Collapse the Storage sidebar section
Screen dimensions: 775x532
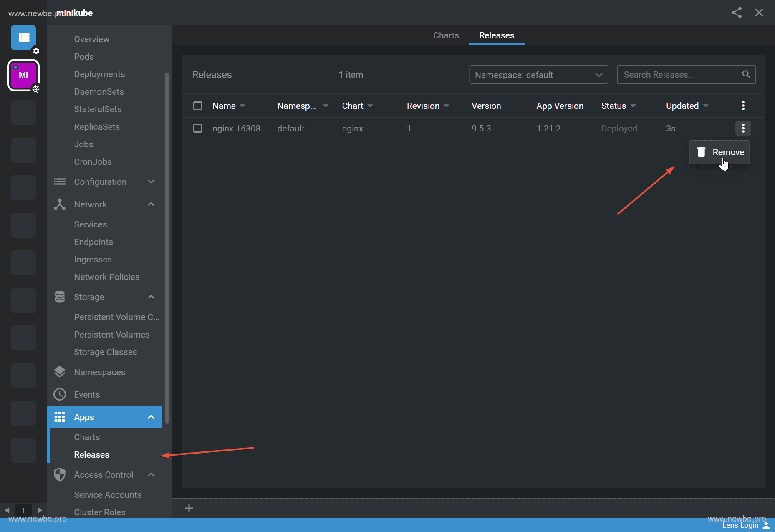pyautogui.click(x=151, y=297)
